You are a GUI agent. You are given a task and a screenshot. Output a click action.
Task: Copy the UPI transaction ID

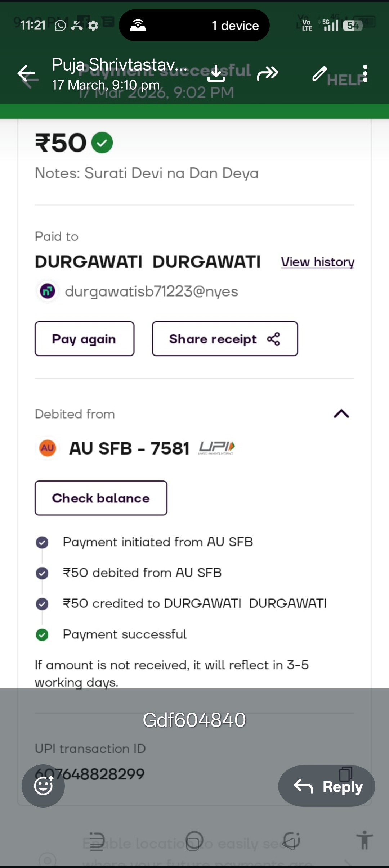[x=345, y=773]
